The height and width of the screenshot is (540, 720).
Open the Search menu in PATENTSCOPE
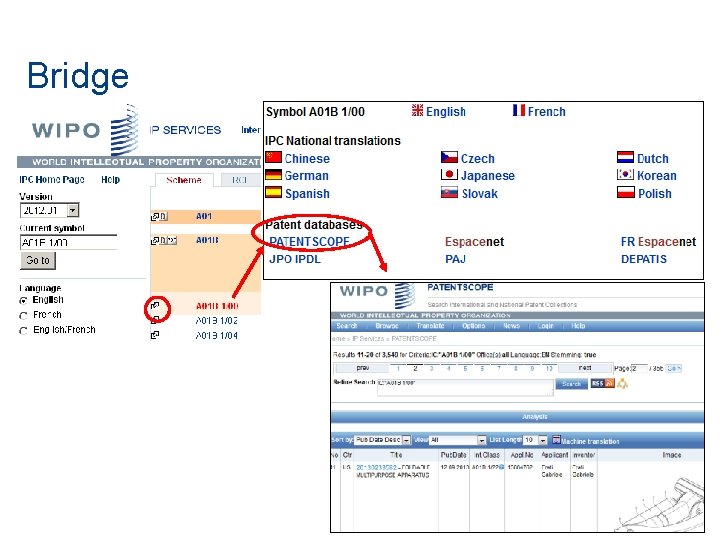click(x=347, y=326)
